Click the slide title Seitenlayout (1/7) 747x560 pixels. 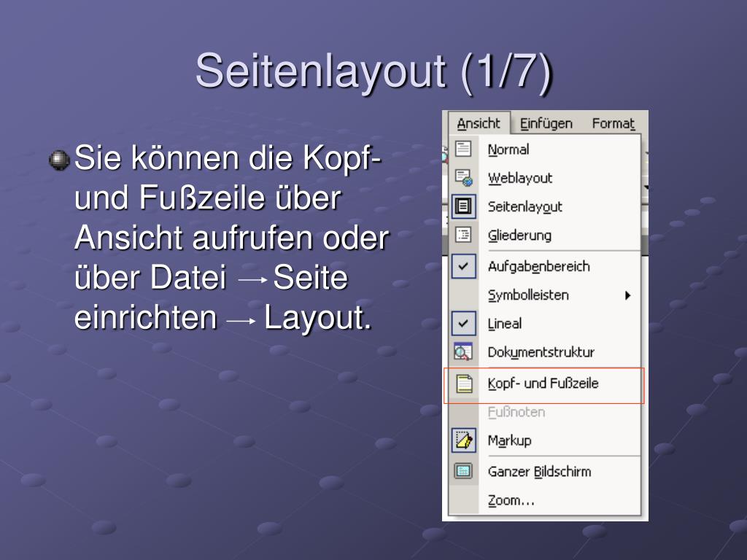coord(374,71)
